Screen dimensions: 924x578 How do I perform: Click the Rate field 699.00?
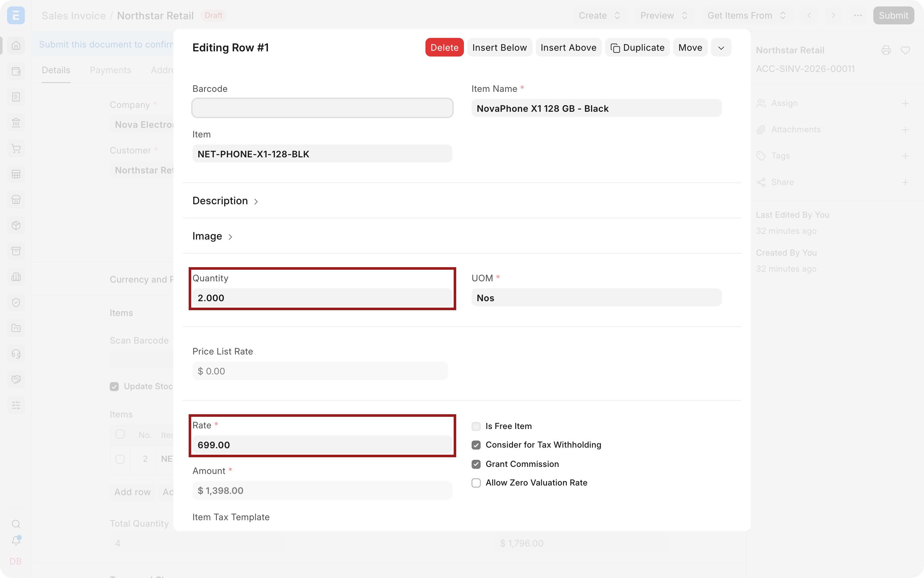322,445
